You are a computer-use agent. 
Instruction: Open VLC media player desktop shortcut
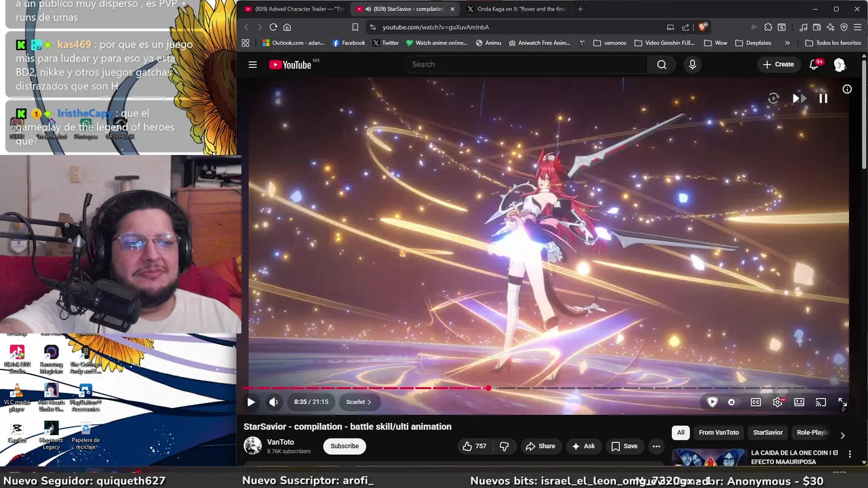[17, 397]
